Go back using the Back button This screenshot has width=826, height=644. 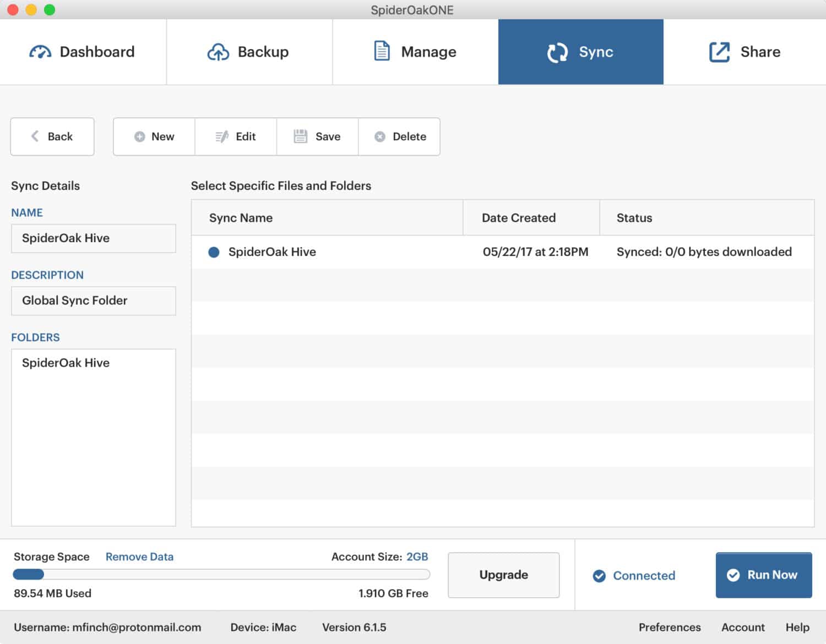coord(52,137)
